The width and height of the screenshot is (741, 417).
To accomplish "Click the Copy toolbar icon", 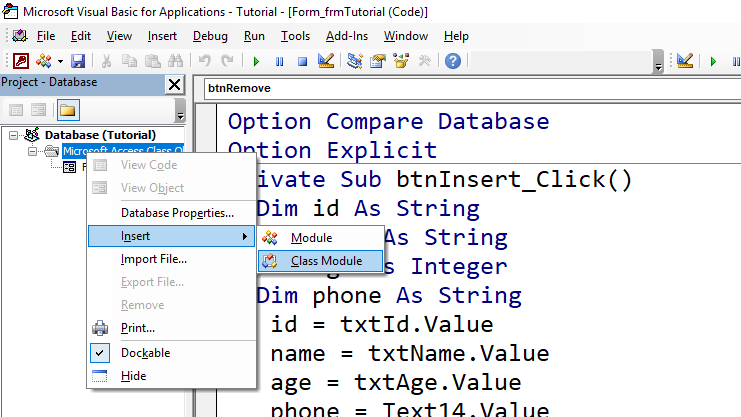I will point(129,61).
